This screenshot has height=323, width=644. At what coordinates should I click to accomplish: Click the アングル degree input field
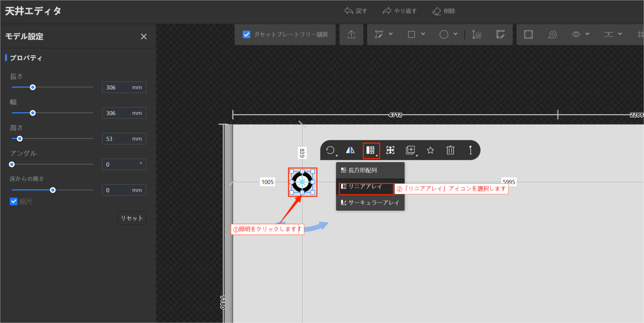(124, 164)
